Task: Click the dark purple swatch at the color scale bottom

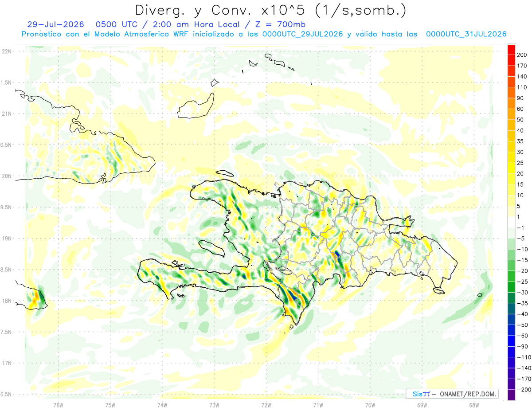Action: point(511,395)
